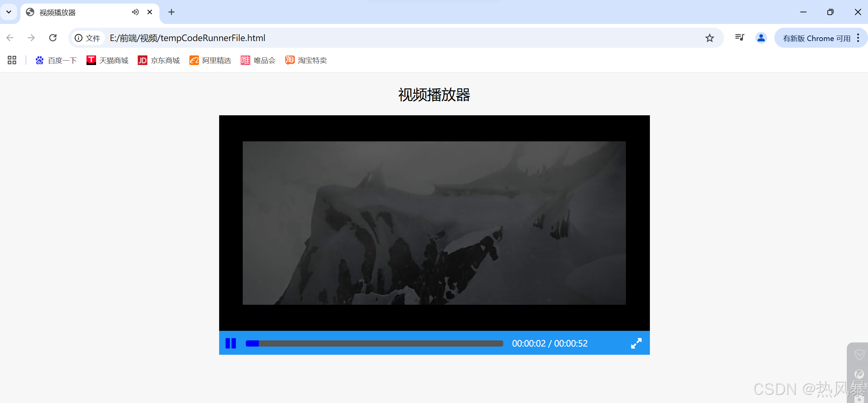Open the Chrome three-dot menu
The image size is (868, 403).
point(858,38)
